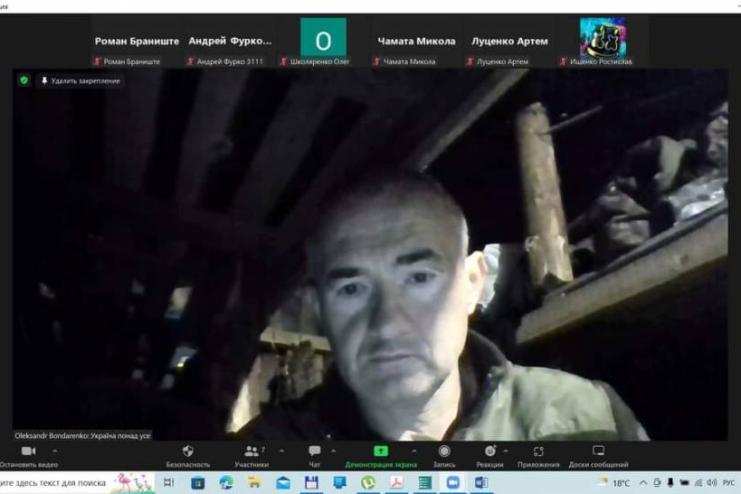This screenshot has height=494, width=741.
Task: Click the Удалить закрепление unpin button
Action: [x=80, y=81]
